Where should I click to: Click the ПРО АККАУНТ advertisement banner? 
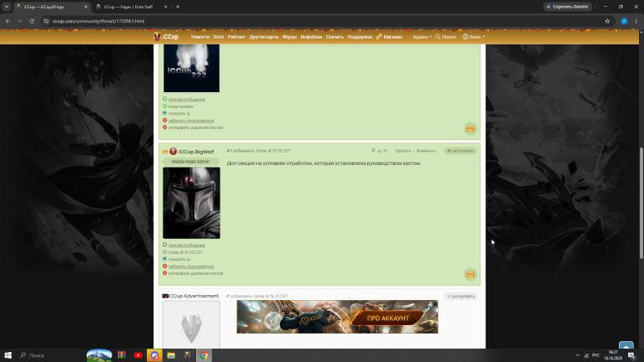[x=337, y=317]
